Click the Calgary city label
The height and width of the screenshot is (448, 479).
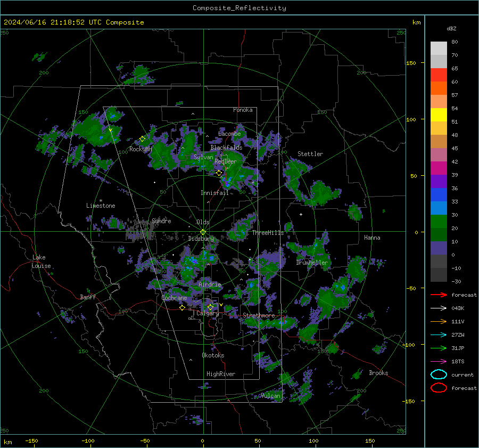pyautogui.click(x=208, y=313)
